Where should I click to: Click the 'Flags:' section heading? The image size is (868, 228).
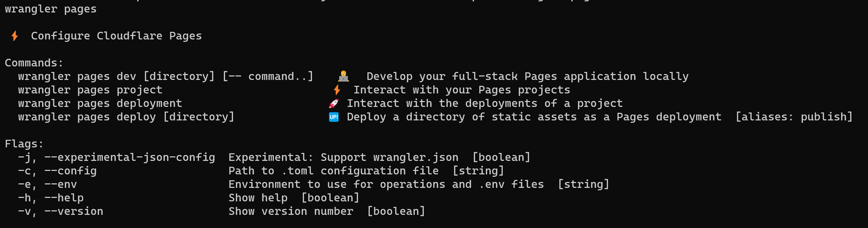(x=24, y=144)
